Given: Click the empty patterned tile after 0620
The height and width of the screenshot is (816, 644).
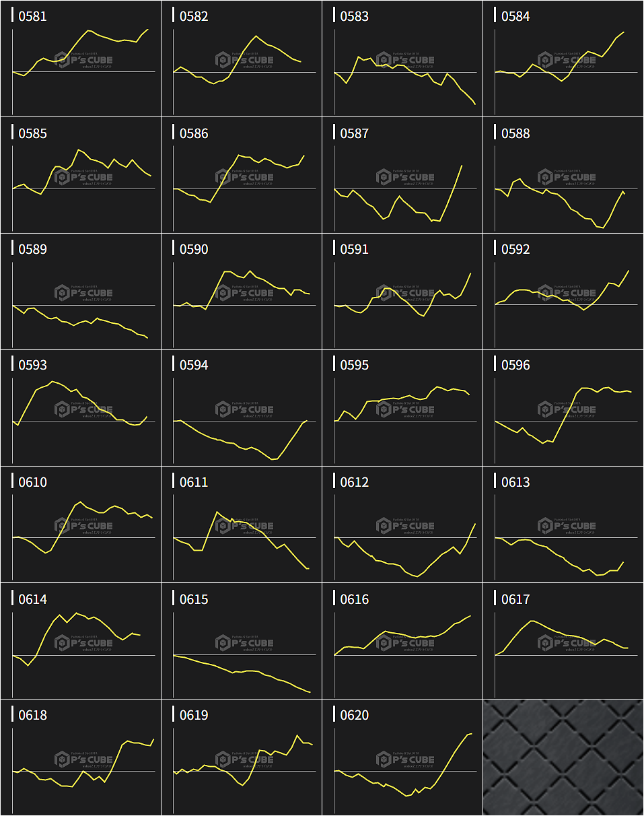Looking at the screenshot, I should (563, 757).
